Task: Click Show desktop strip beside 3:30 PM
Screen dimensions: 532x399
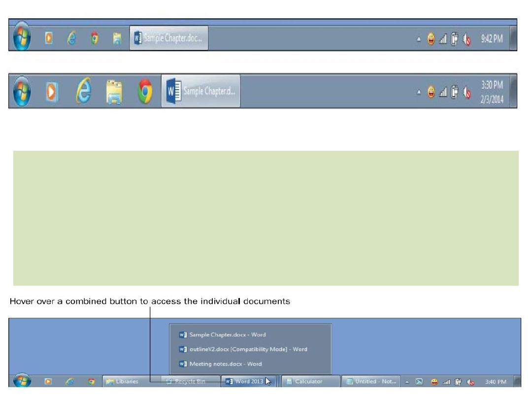Action: coord(514,91)
